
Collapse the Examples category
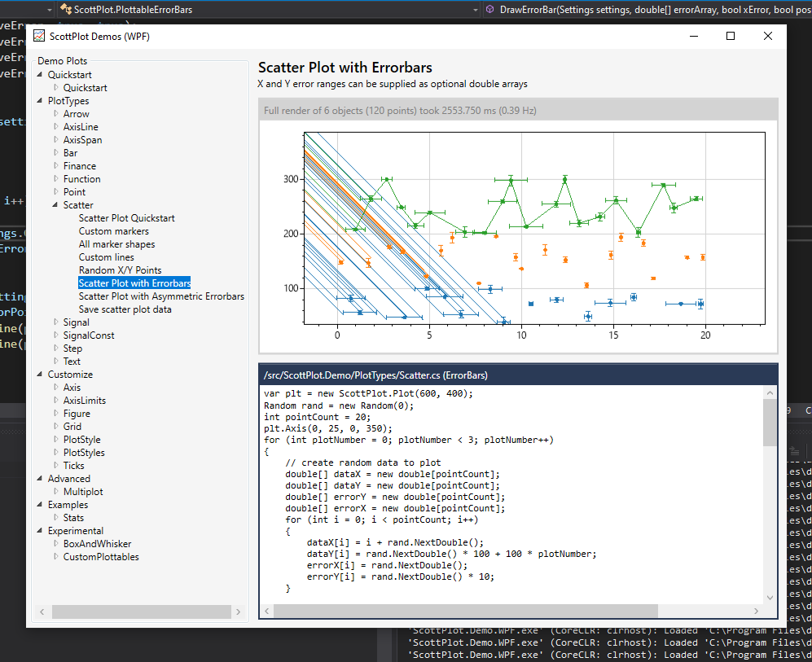[x=39, y=504]
